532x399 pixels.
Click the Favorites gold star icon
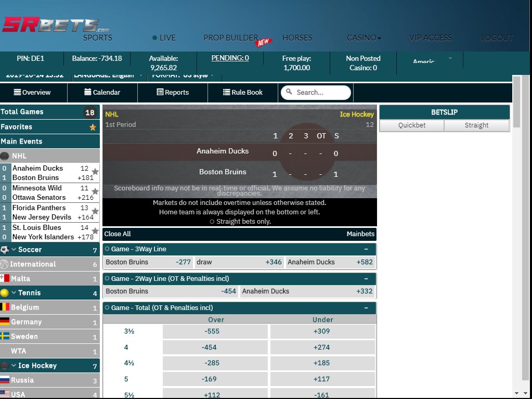click(93, 127)
